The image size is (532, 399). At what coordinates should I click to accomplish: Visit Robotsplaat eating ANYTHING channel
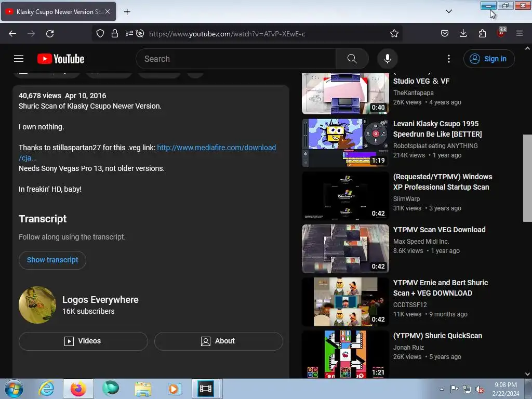tap(435, 145)
